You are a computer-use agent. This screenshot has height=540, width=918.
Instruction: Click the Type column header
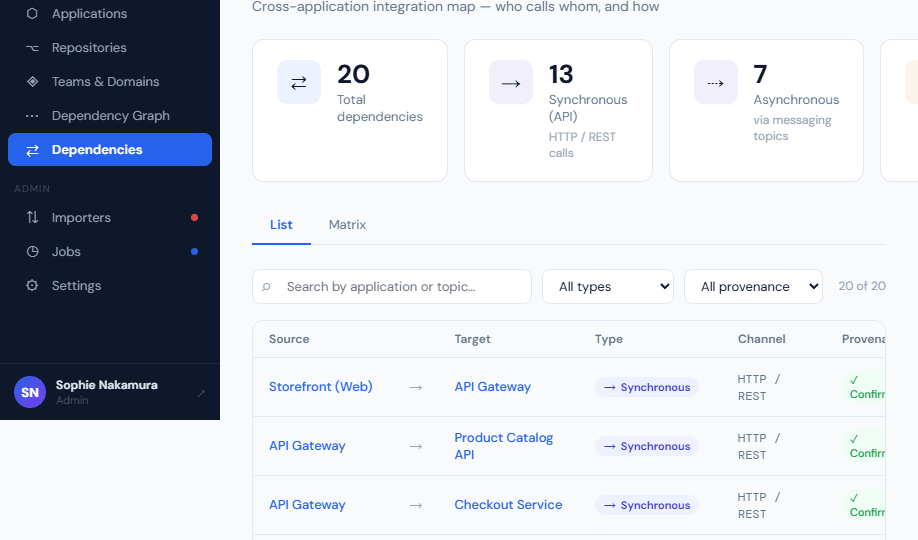click(609, 339)
